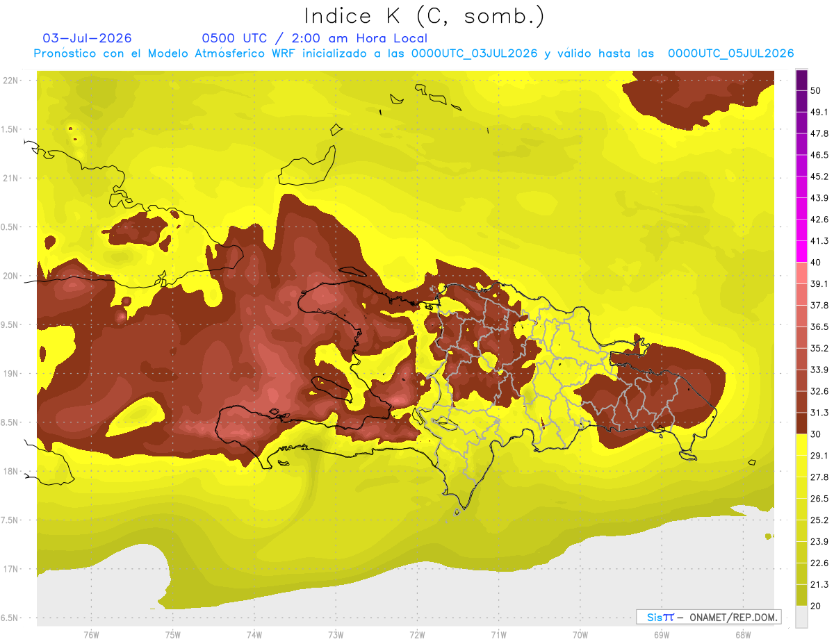Click the 22N latitude label
Viewport: 834px width, 644px height.
[11, 80]
